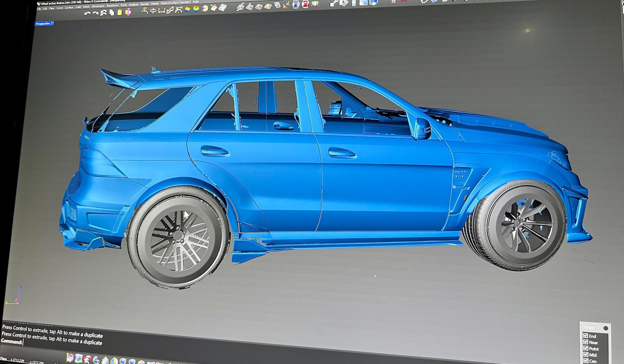Click the rainbow curvature analysis sphere icon
Screen dimensions: 624x364
pos(196,9)
